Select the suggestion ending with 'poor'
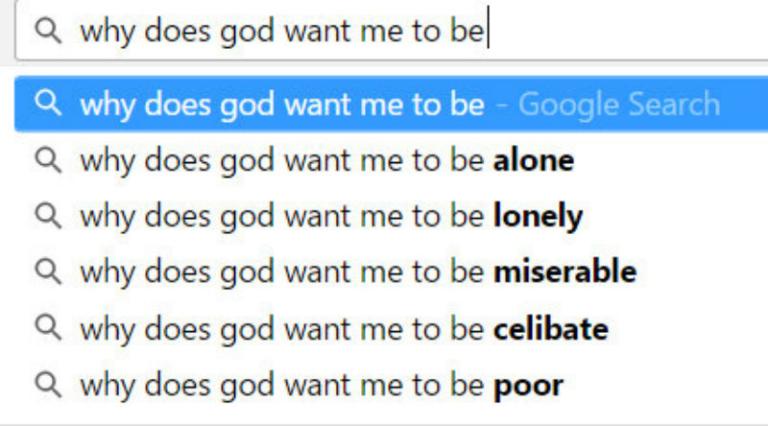Image resolution: width=768 pixels, height=426 pixels. 391,385
